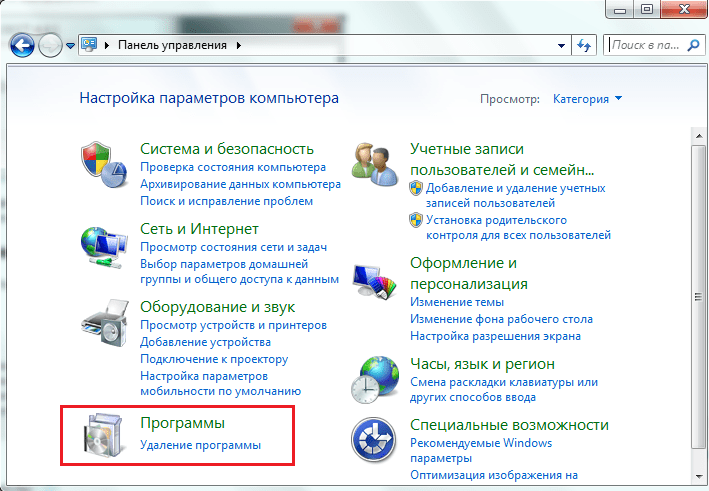Click Изменение темы link
This screenshot has height=491, width=709.
[457, 302]
